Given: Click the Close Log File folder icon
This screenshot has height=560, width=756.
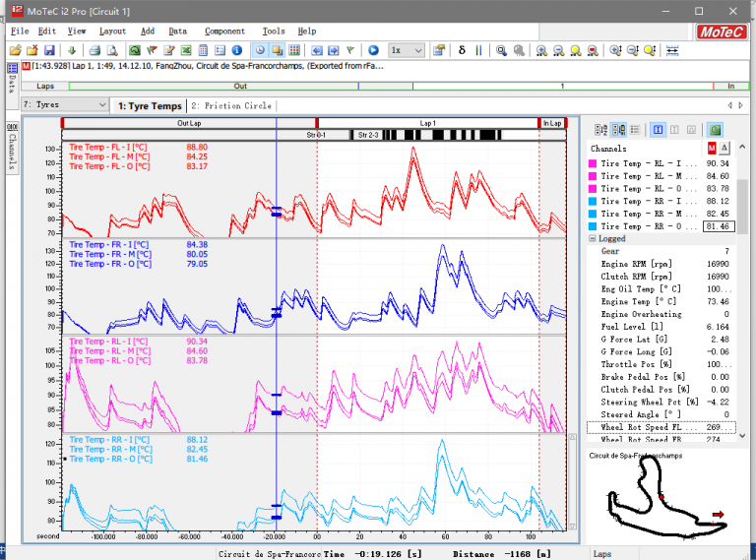Looking at the screenshot, I should point(32,50).
